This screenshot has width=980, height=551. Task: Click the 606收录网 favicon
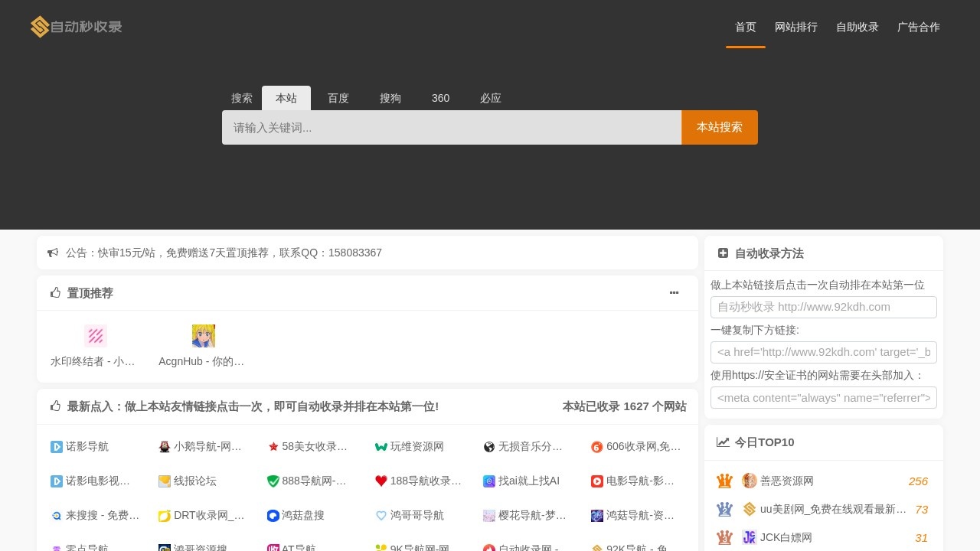pyautogui.click(x=597, y=447)
